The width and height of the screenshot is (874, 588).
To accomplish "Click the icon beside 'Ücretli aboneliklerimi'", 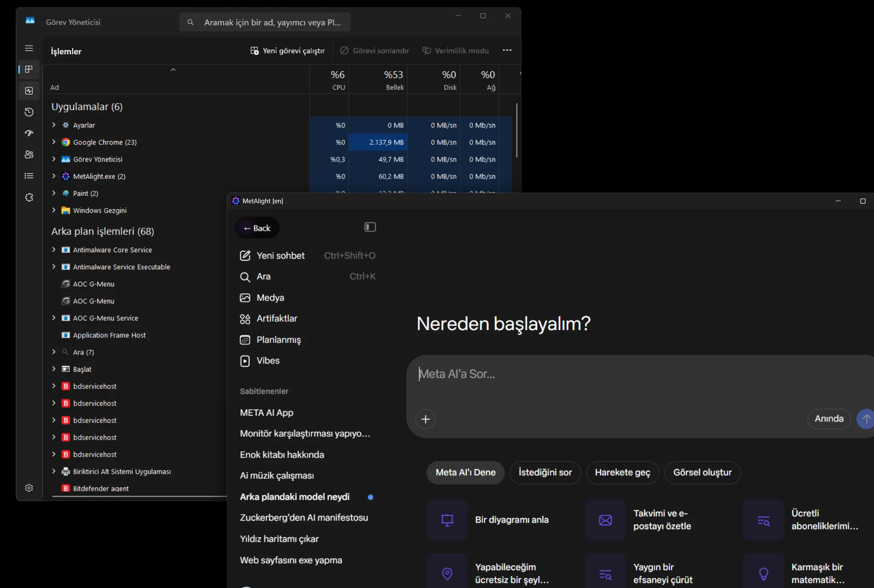I will (x=763, y=520).
